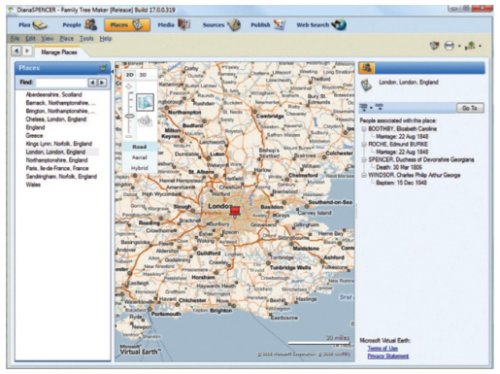Screen dimensions: 500x374
Task: Open the print icon dropdown arrow
Action: point(459,46)
